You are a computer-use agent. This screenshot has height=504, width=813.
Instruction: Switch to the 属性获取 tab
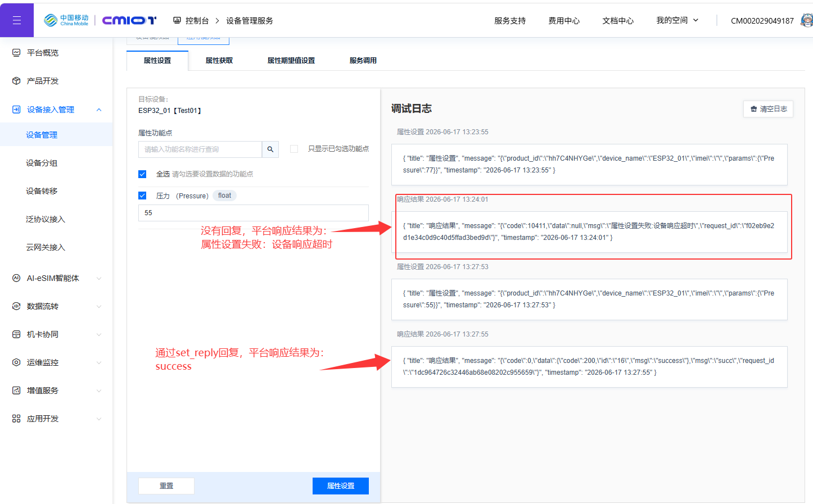coord(219,61)
